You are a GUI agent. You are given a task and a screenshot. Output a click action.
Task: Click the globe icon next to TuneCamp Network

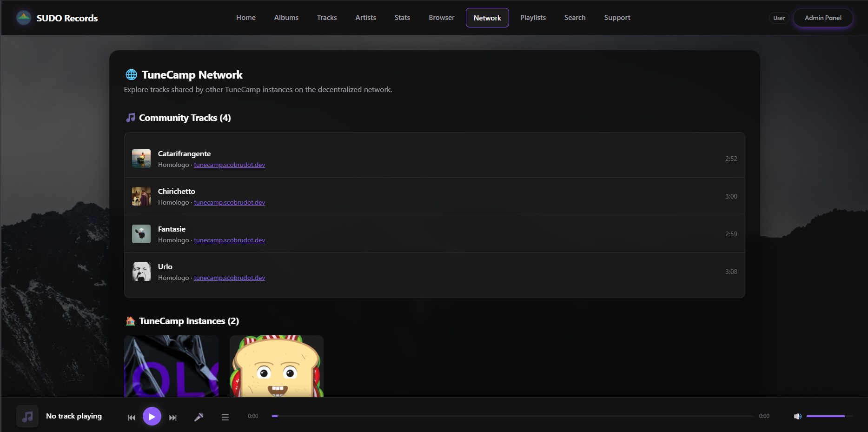[131, 74]
